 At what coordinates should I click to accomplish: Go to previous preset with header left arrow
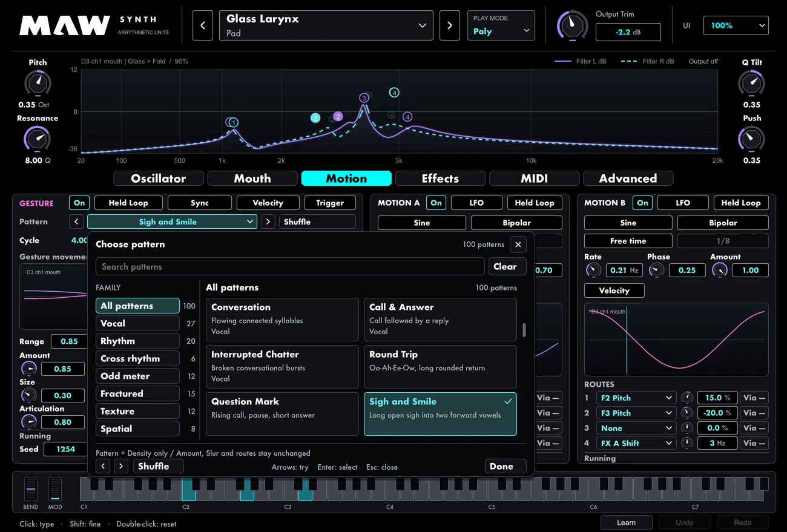tap(203, 25)
